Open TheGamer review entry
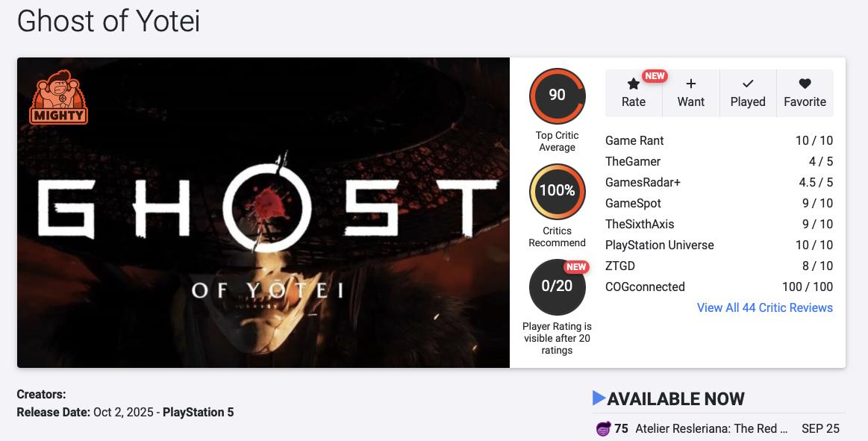The width and height of the screenshot is (868, 441). click(633, 161)
